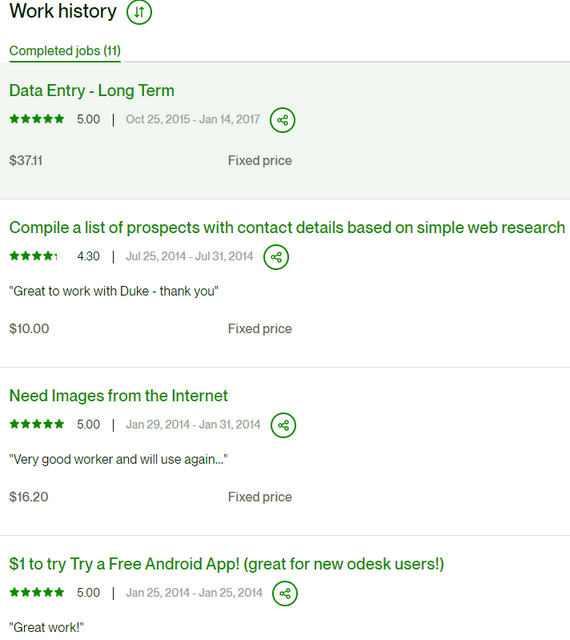Select the "Great to work with Duke" feedback text
Viewport: 570px width, 640px height.
pyautogui.click(x=114, y=291)
